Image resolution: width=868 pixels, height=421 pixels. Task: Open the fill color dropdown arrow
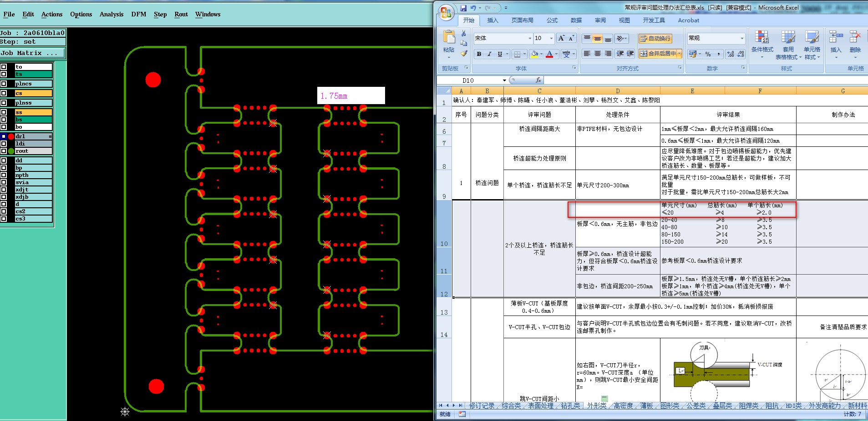click(541, 54)
